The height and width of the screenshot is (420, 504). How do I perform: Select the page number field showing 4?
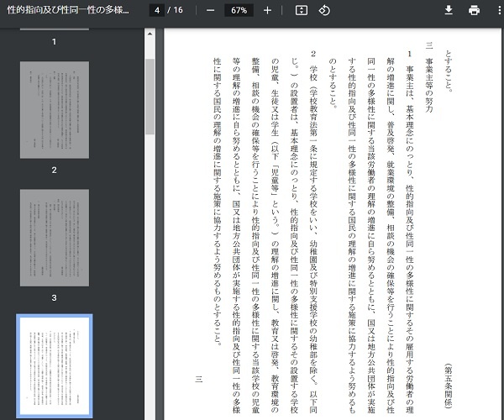[157, 10]
